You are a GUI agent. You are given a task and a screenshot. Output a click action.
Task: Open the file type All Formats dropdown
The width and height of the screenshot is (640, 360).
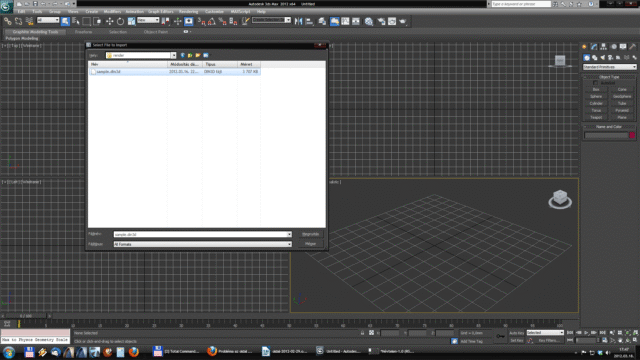[x=202, y=244]
